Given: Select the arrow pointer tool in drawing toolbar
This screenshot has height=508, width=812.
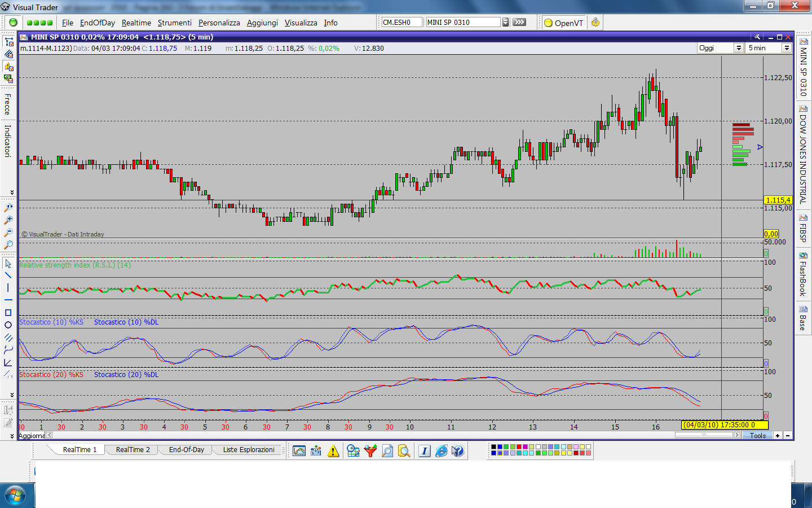Looking at the screenshot, I should pos(8,264).
